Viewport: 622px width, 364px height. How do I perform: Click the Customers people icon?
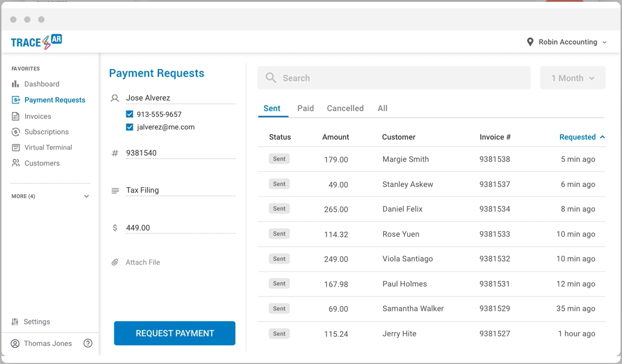[16, 163]
